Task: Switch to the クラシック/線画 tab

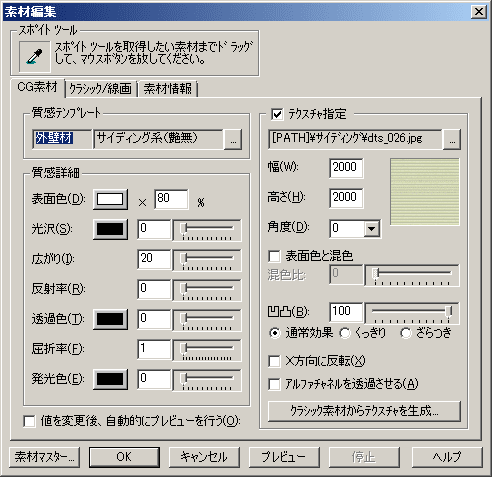Action: [x=101, y=89]
